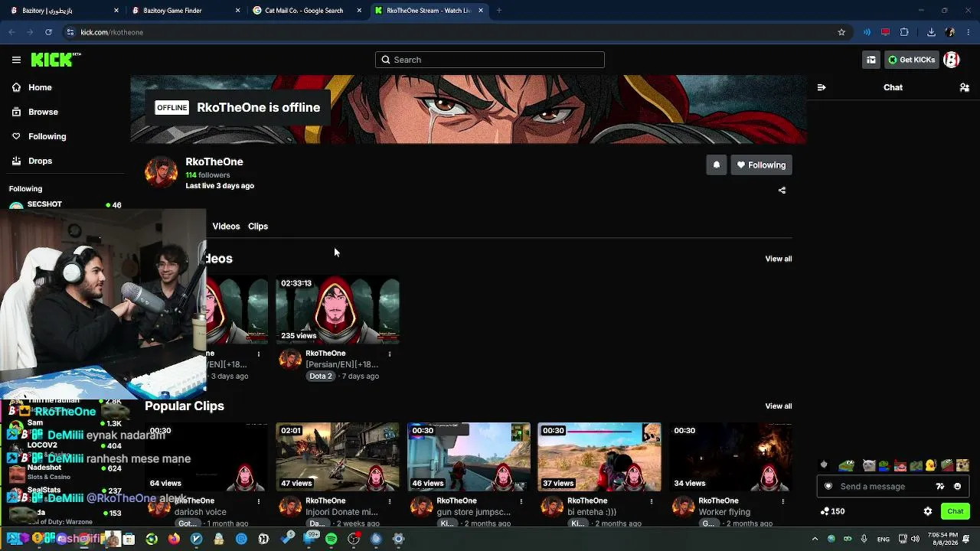Show hidden system tray icons

815,539
